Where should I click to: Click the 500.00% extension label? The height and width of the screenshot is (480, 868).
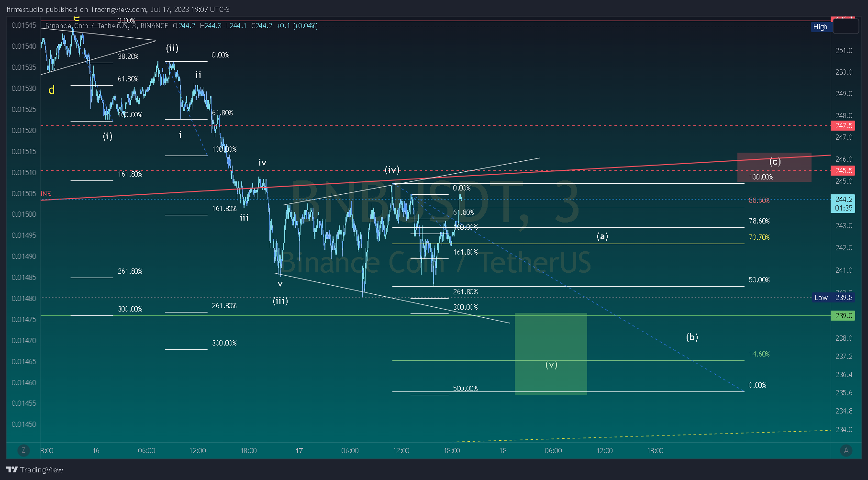pos(465,389)
